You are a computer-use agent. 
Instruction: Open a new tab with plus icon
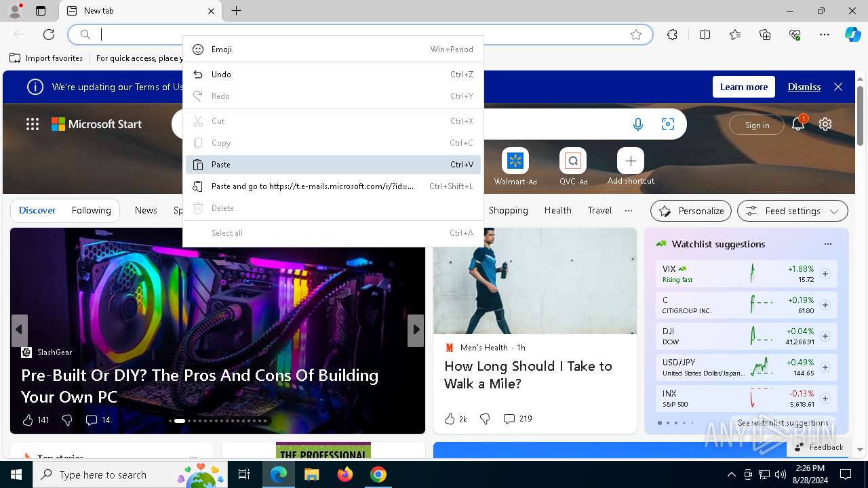[x=236, y=11]
